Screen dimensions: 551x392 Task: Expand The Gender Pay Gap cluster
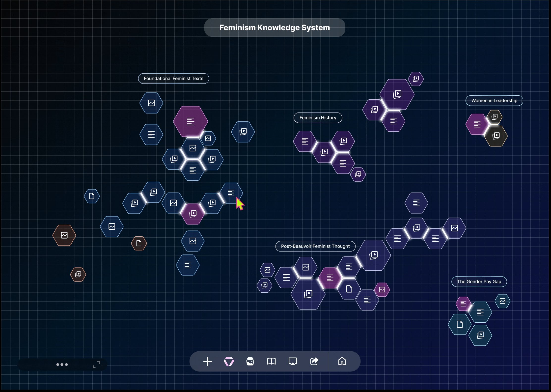(479, 281)
